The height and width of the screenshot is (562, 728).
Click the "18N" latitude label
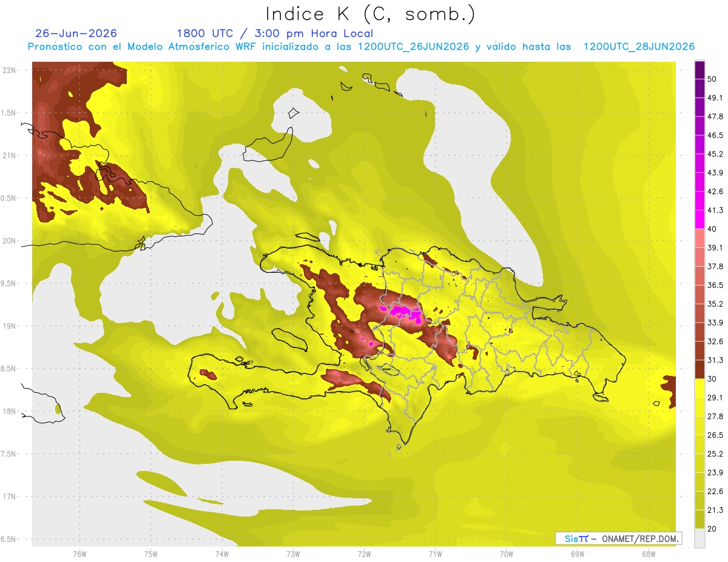click(x=10, y=412)
